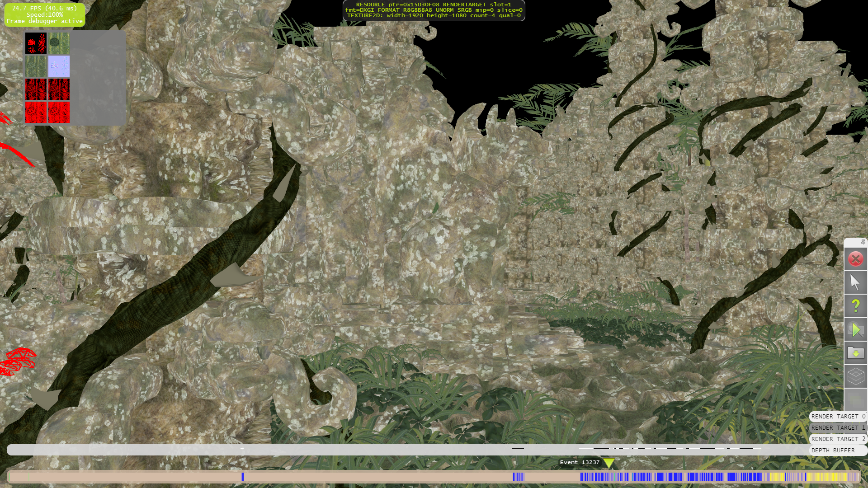
Task: Click the folder with download arrow icon
Action: click(x=855, y=353)
